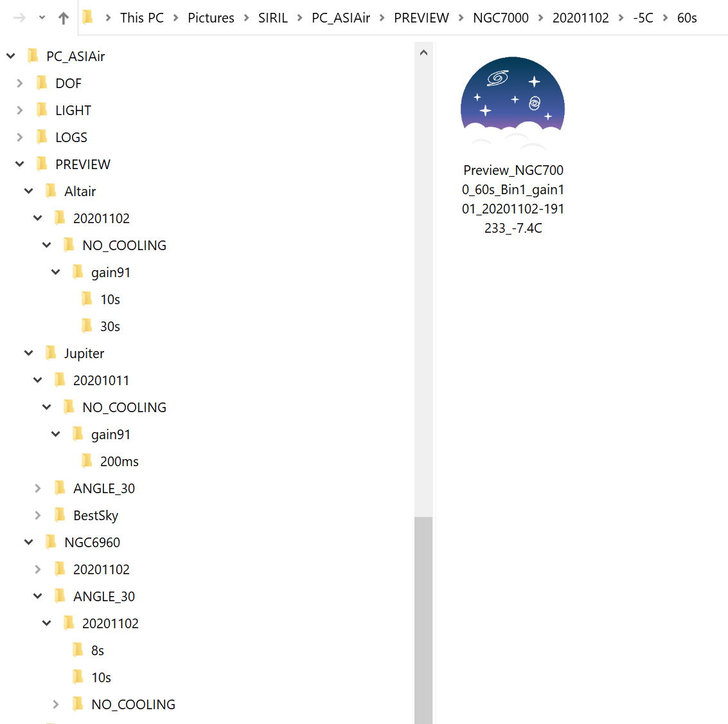Collapse ANGLE_30 under NGC6960
Screen dimensions: 728x724
point(38,596)
